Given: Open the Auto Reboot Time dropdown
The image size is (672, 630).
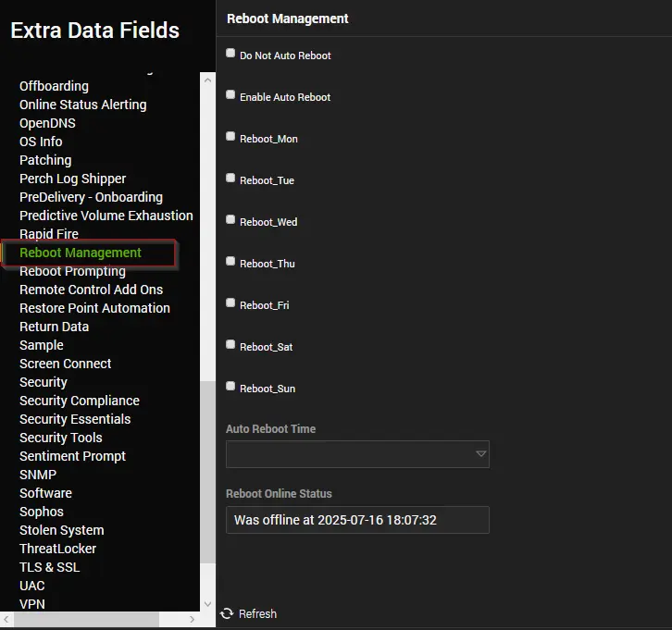Looking at the screenshot, I should (357, 454).
